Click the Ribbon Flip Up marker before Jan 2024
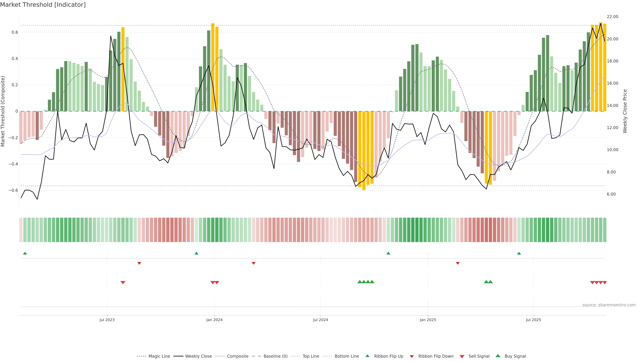Viewport: 644px width, 362px height. pos(196,253)
